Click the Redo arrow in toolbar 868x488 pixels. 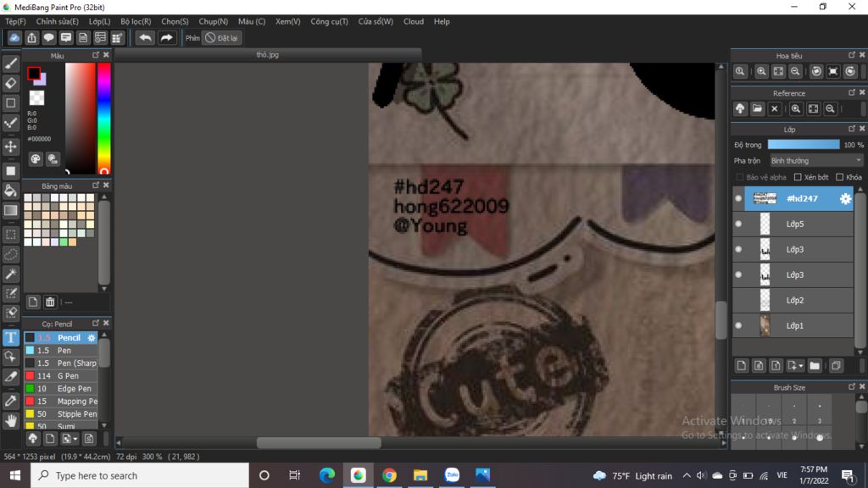coord(166,37)
